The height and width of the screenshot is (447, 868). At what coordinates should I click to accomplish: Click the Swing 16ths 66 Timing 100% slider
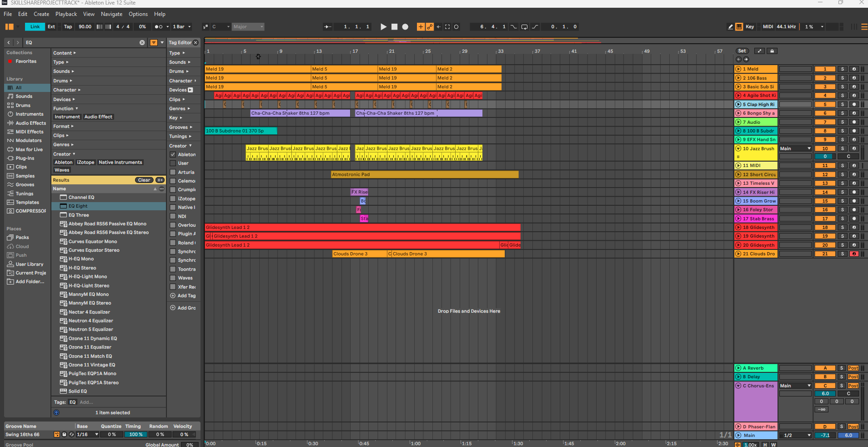click(135, 435)
